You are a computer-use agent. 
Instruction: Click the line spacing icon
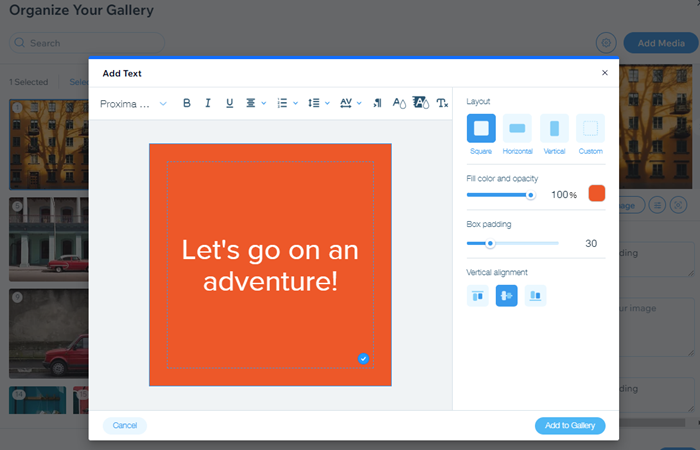pos(314,103)
